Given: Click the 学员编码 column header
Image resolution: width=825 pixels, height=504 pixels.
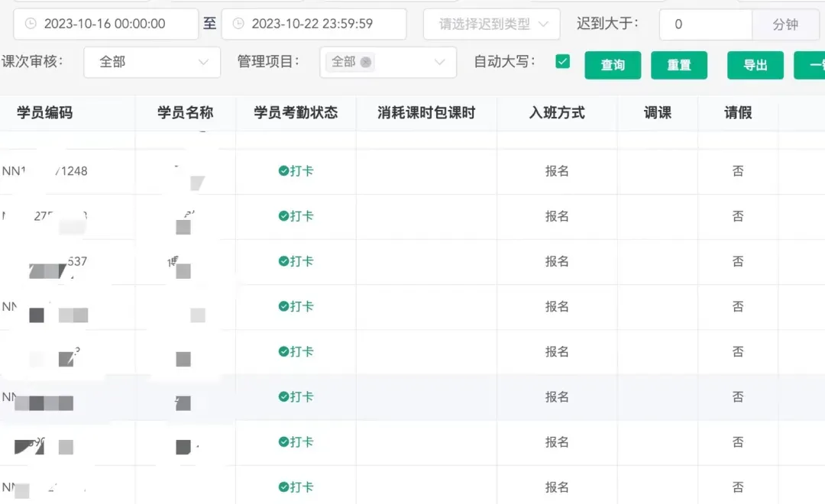Looking at the screenshot, I should [45, 113].
